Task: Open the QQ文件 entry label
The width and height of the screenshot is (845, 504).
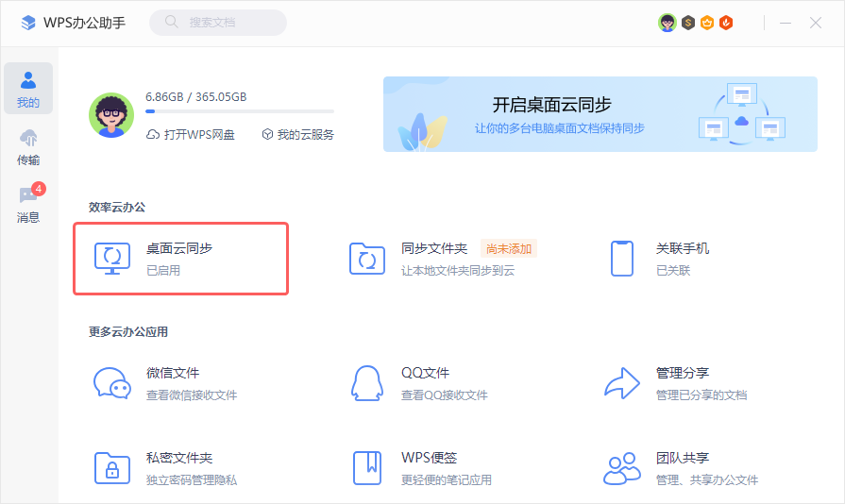Action: 425,373
